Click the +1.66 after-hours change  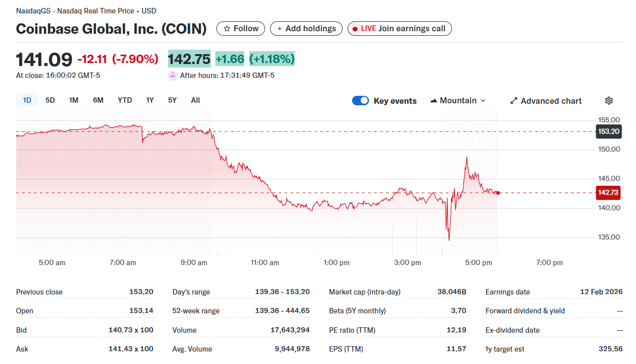coord(230,59)
